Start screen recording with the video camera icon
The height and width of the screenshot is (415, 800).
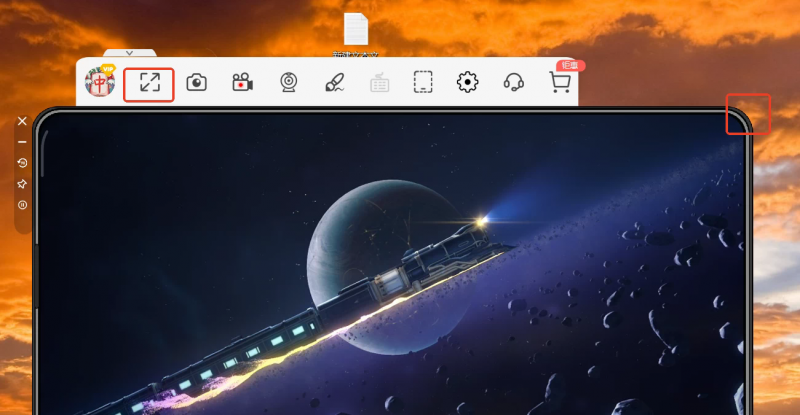[x=242, y=82]
